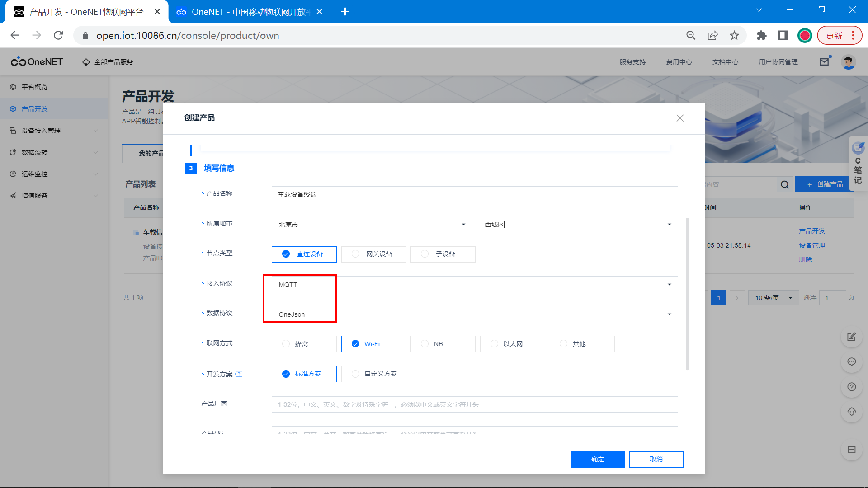Open the browser extensions puzzle icon
Viewport: 868px width, 488px height.
(762, 35)
